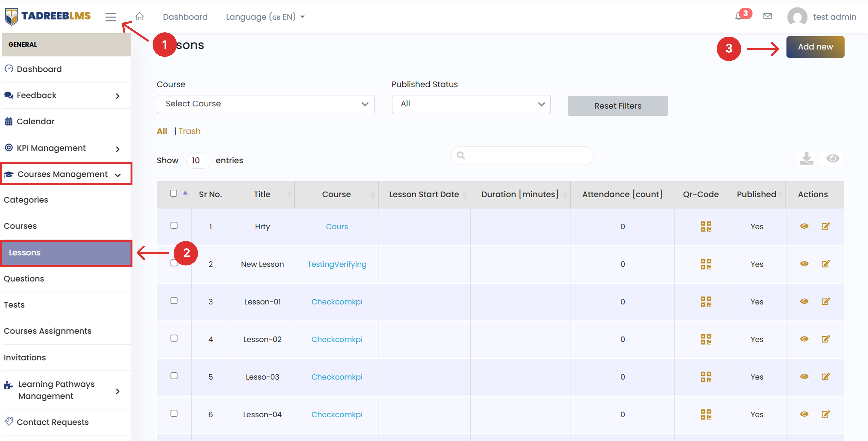The width and height of the screenshot is (868, 441).
Task: Click the TadreebLMS logo
Action: pyautogui.click(x=48, y=16)
